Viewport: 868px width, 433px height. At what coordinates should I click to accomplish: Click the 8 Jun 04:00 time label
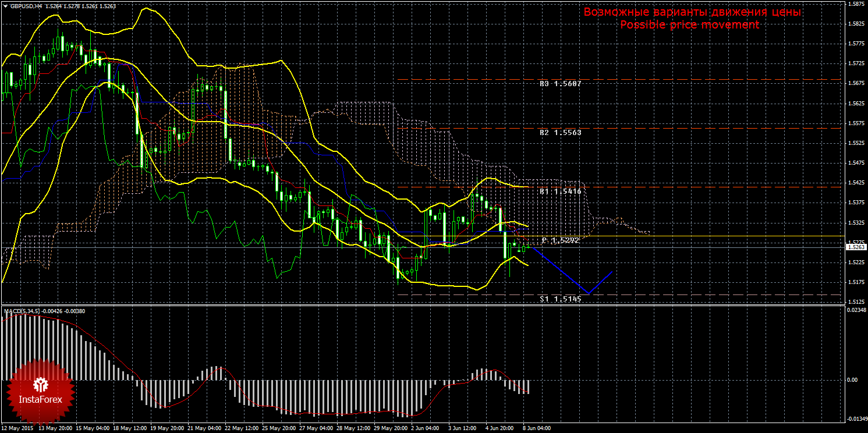536,428
